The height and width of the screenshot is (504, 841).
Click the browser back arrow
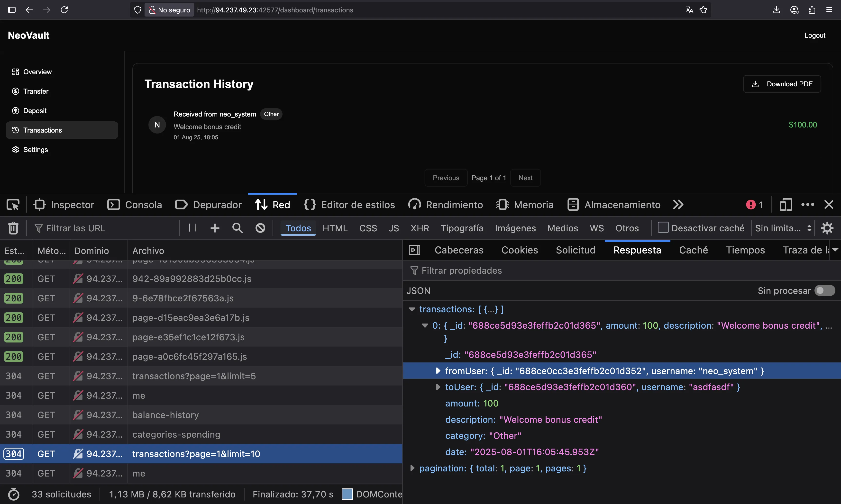click(29, 10)
